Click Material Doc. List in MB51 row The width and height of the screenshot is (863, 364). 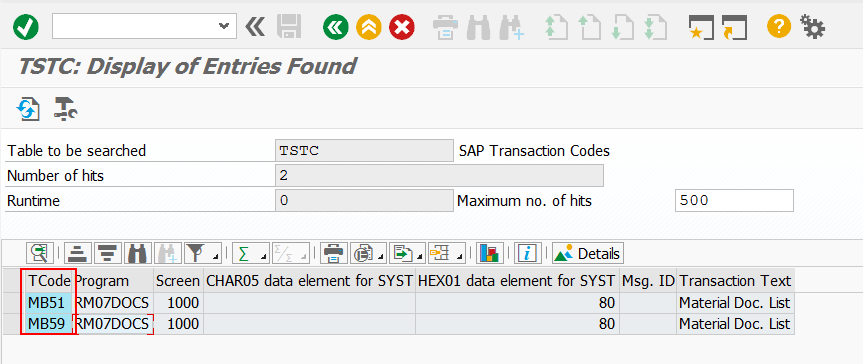click(x=735, y=302)
